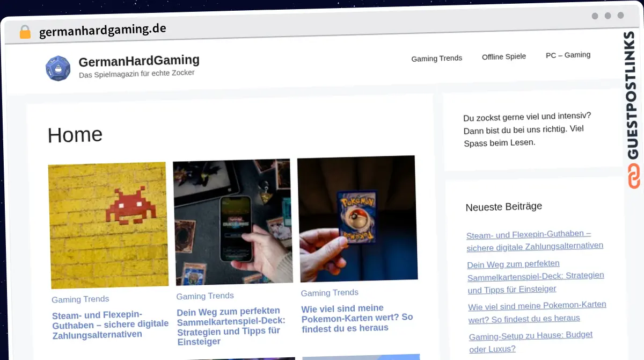The height and width of the screenshot is (360, 644).
Task: Open the GermanHardGaming site title link
Action: pyautogui.click(x=139, y=61)
